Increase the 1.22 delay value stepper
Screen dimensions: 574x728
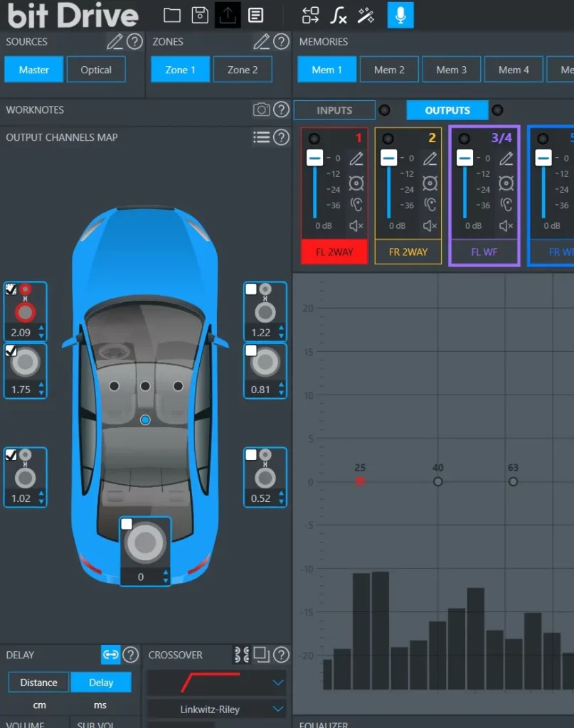point(281,328)
